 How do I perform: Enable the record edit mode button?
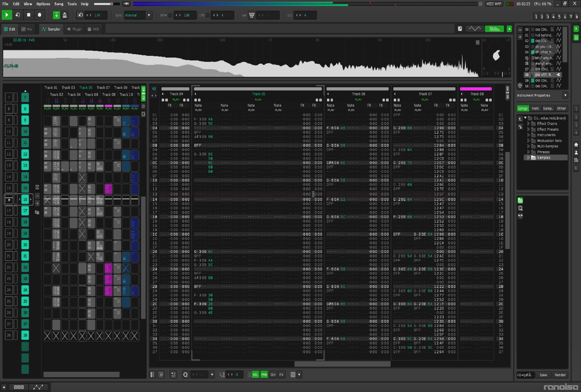[x=39, y=15]
